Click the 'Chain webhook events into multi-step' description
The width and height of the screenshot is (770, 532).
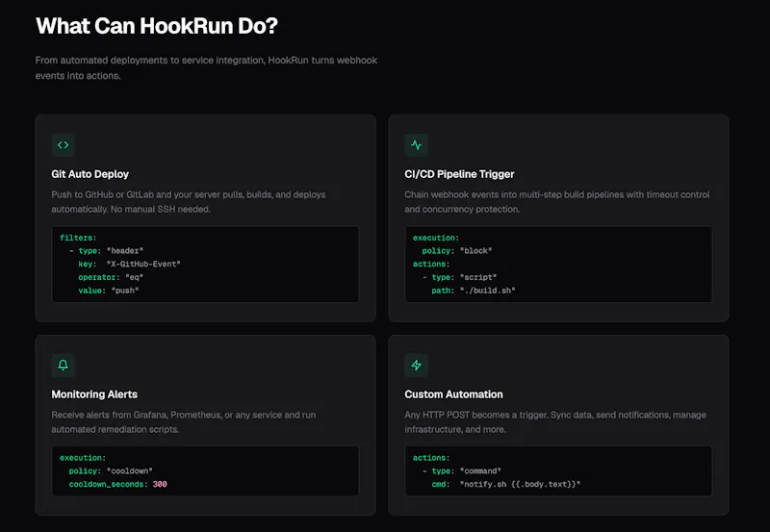coord(557,202)
